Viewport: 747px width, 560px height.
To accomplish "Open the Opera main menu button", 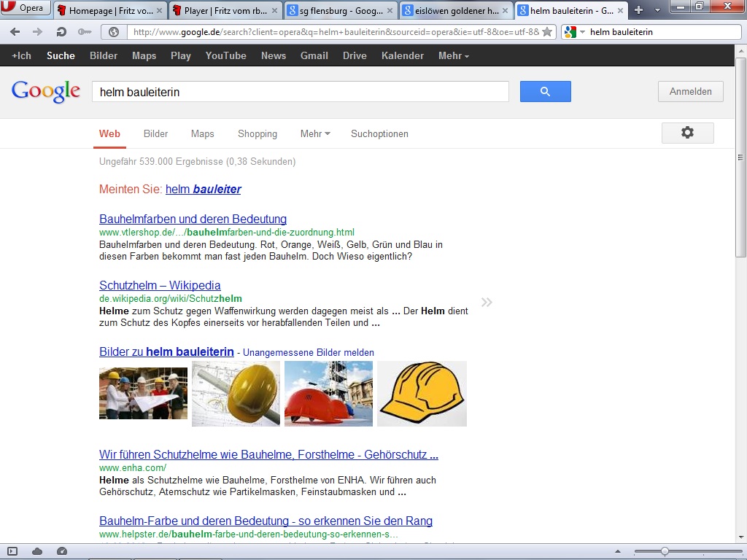I will [26, 7].
